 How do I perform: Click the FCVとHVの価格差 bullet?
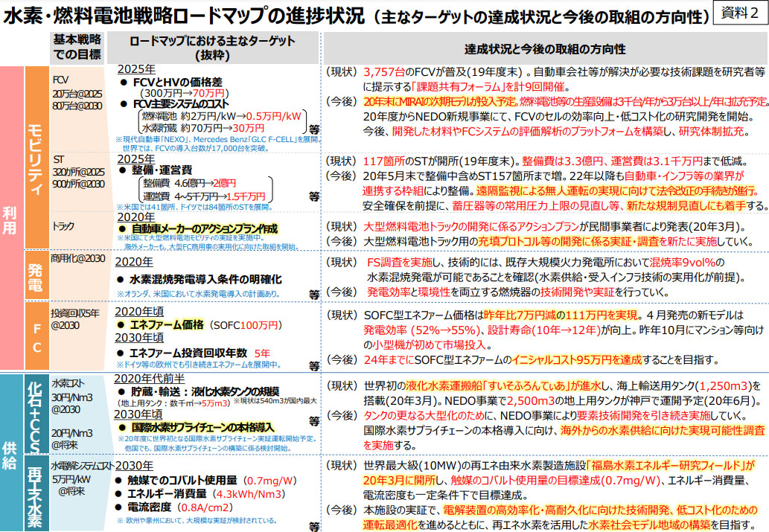[x=171, y=83]
